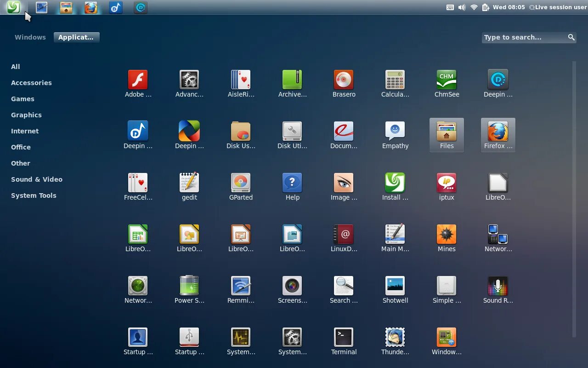Click the battery status indicator
Image resolution: width=588 pixels, height=368 pixels.
(486, 7)
